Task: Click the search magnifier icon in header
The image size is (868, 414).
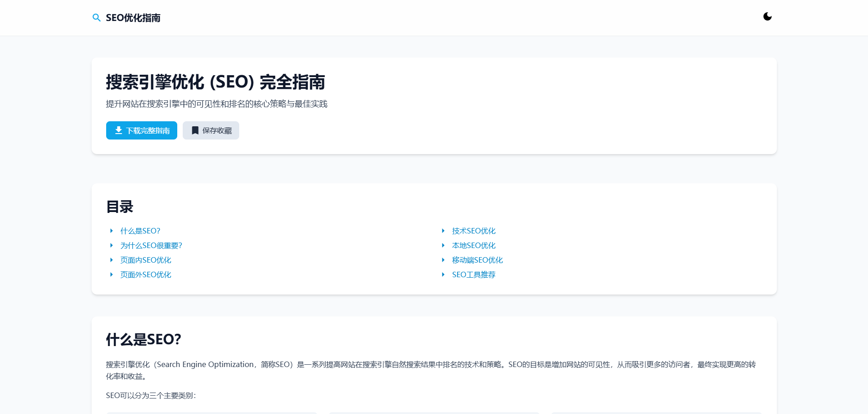Action: [97, 18]
